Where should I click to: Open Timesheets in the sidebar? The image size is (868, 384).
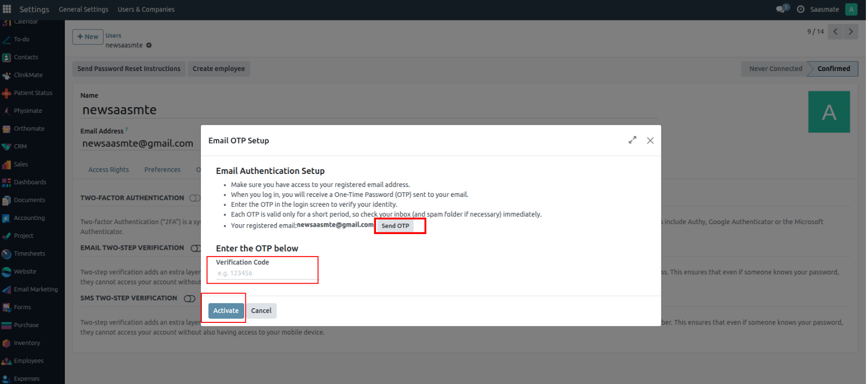click(x=29, y=254)
